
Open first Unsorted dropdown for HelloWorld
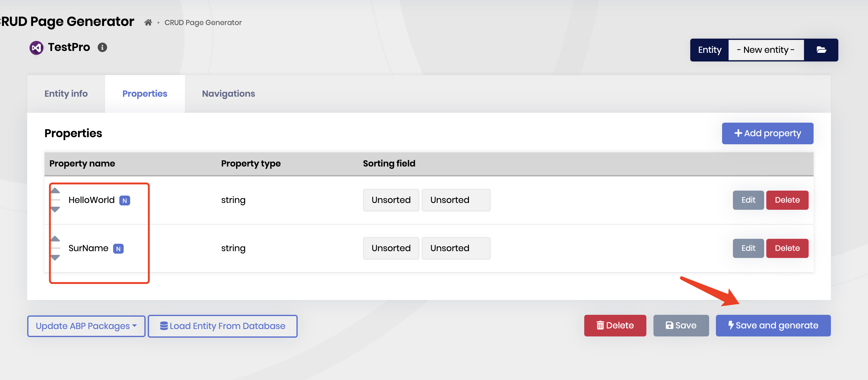tap(391, 200)
